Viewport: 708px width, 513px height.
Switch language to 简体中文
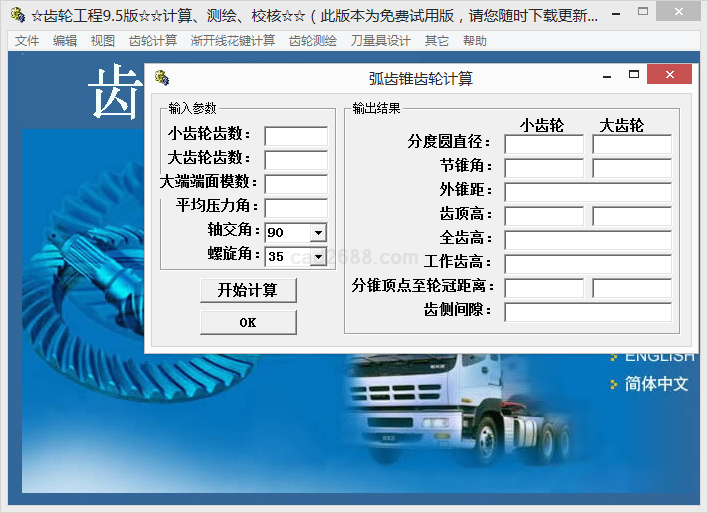[656, 384]
